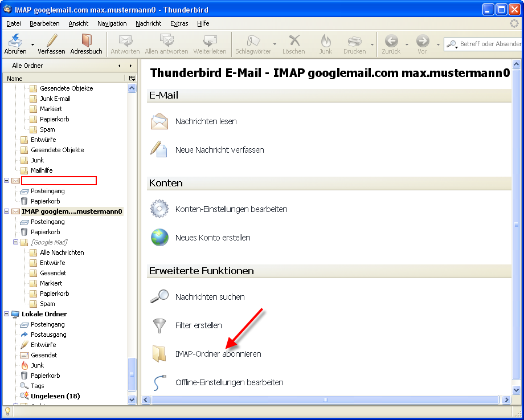Select Postausgang under Lokale Ordner
The width and height of the screenshot is (524, 420).
click(x=48, y=335)
